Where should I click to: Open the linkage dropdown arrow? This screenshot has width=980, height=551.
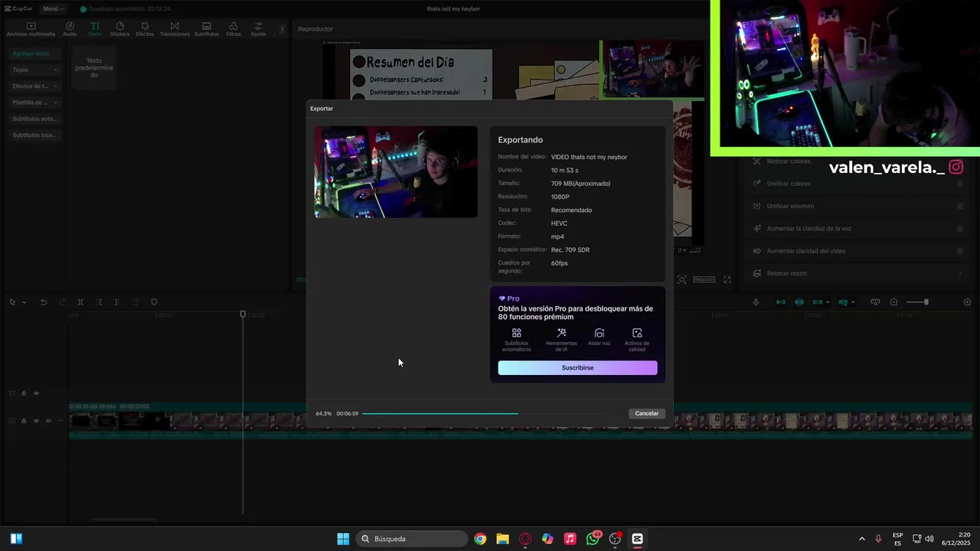click(x=828, y=302)
